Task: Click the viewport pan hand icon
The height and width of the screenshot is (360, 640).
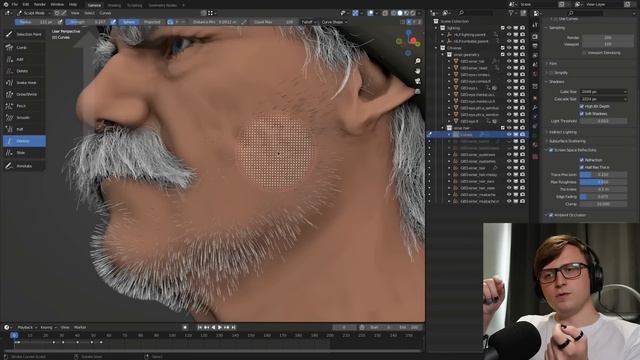Action: tap(418, 71)
